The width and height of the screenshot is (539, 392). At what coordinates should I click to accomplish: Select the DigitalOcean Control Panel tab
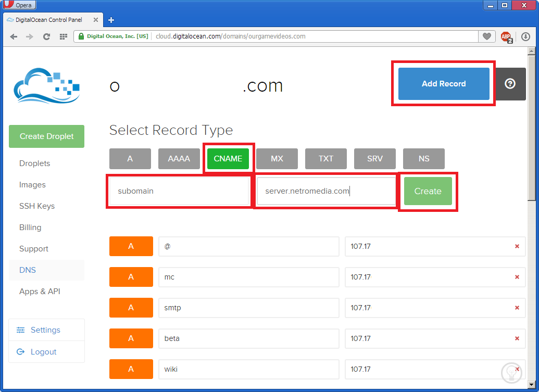(x=53, y=20)
